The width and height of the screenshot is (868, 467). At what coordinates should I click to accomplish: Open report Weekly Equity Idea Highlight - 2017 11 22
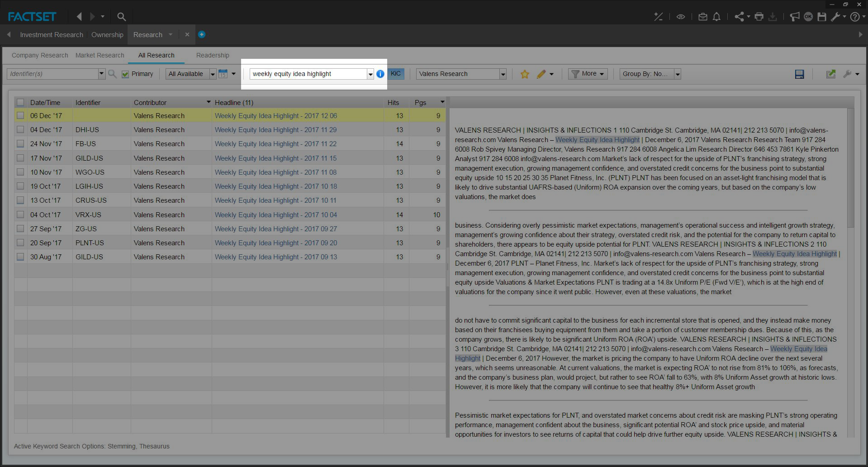tap(275, 143)
